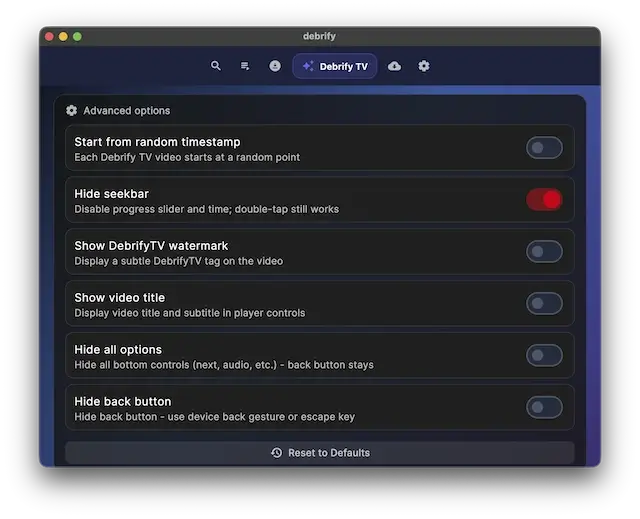Click the Advanced options gear icon
The height and width of the screenshot is (519, 640).
71,111
